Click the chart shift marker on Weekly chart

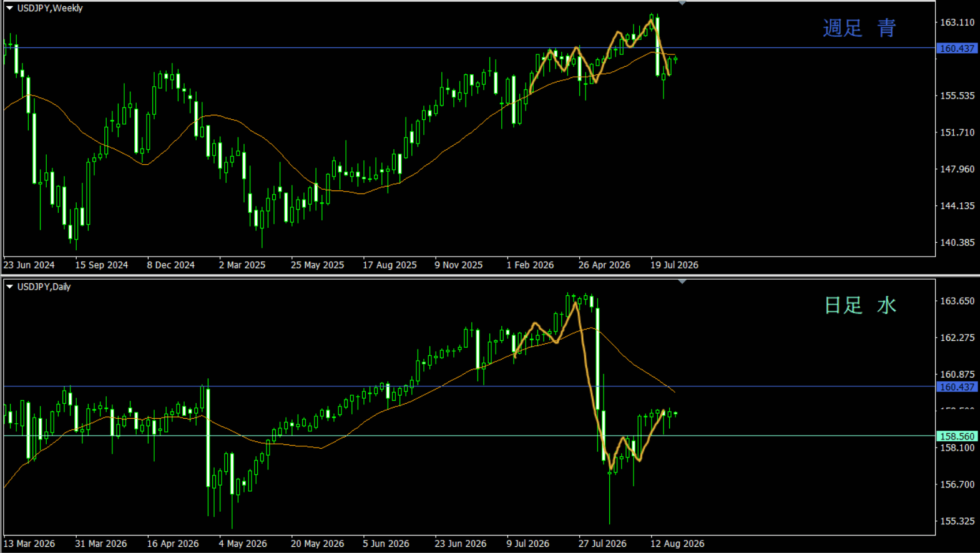(x=682, y=3)
